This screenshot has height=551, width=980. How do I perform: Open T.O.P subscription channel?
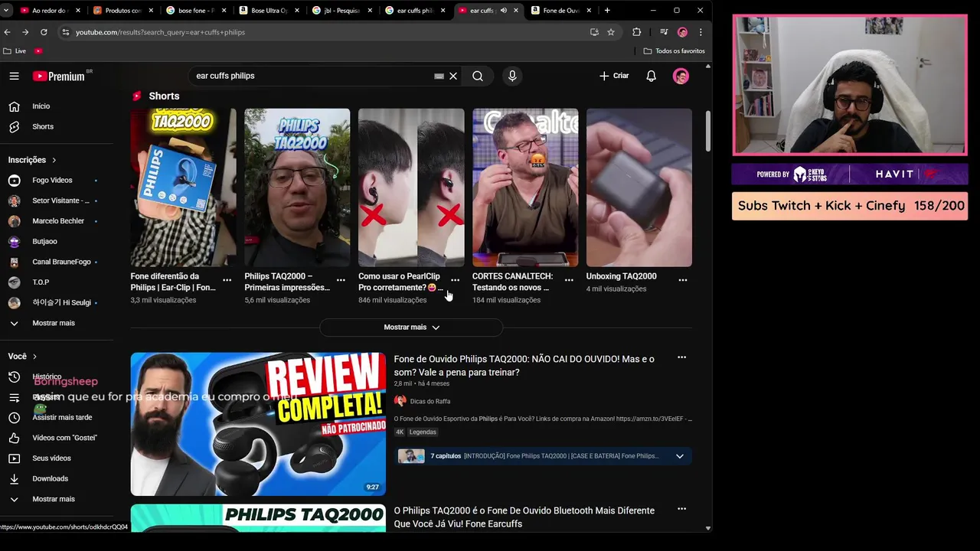pyautogui.click(x=41, y=282)
